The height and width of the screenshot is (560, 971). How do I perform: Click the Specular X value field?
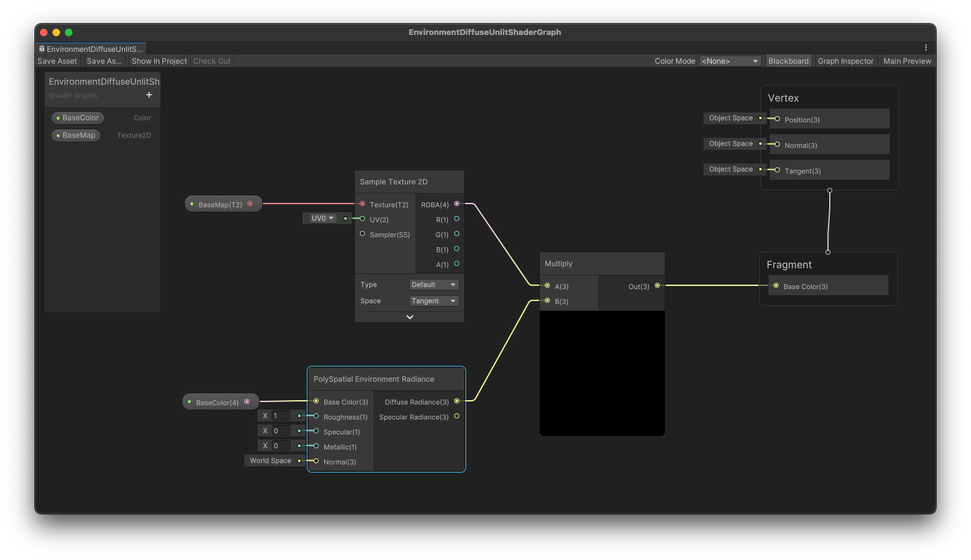point(281,431)
